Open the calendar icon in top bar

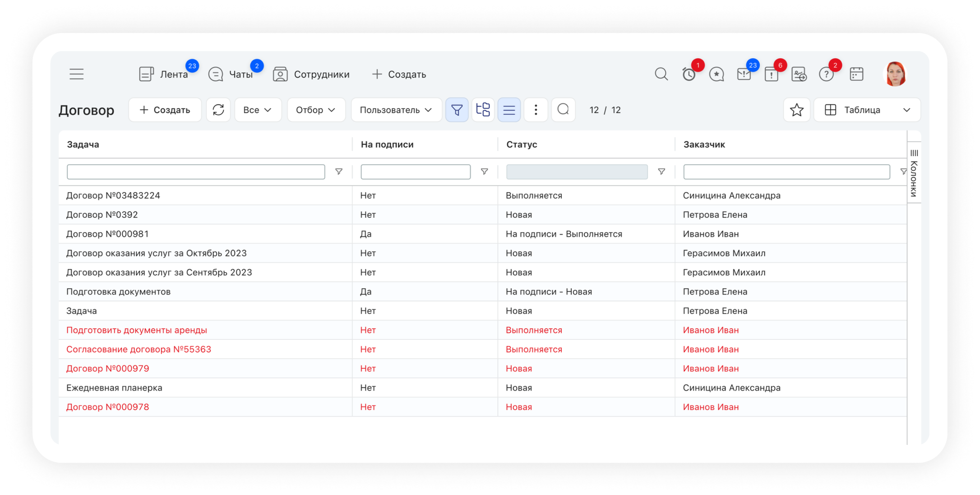pos(856,74)
